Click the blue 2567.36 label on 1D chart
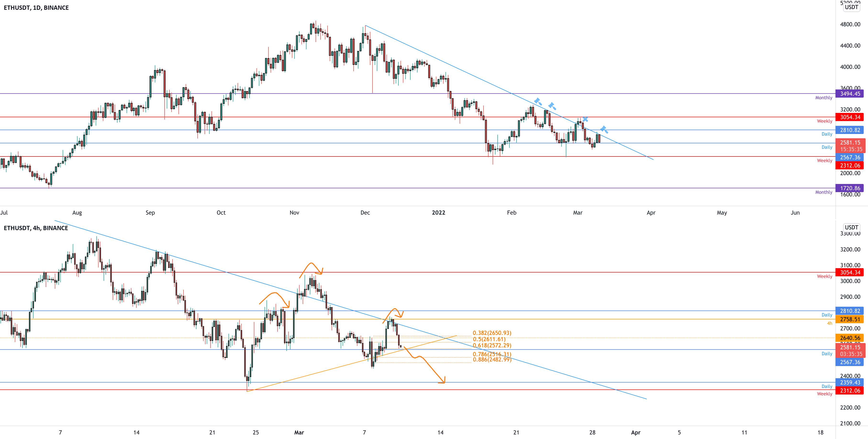The width and height of the screenshot is (868, 439). pyautogui.click(x=850, y=157)
